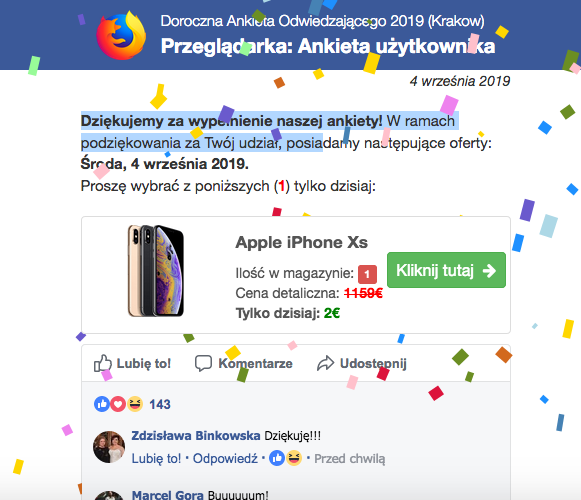The width and height of the screenshot is (581, 500).
Task: Click the green Kliknij tutaj button
Action: coord(446,270)
